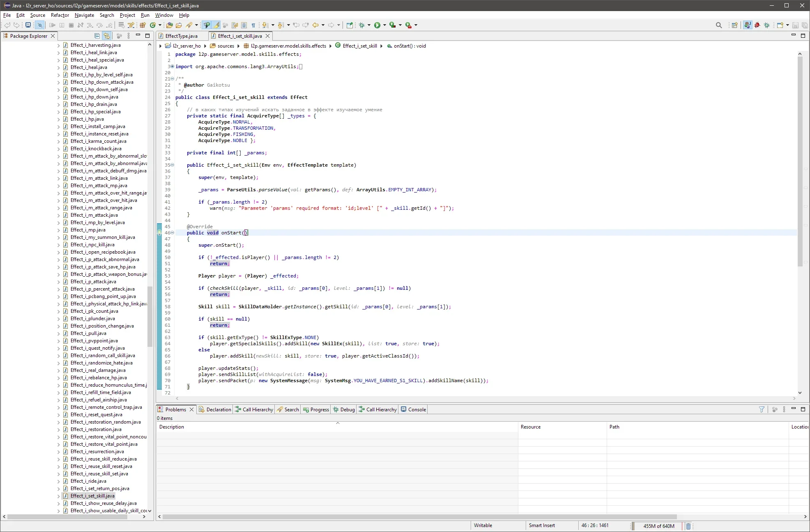
Task: Open the File menu
Action: click(7, 15)
